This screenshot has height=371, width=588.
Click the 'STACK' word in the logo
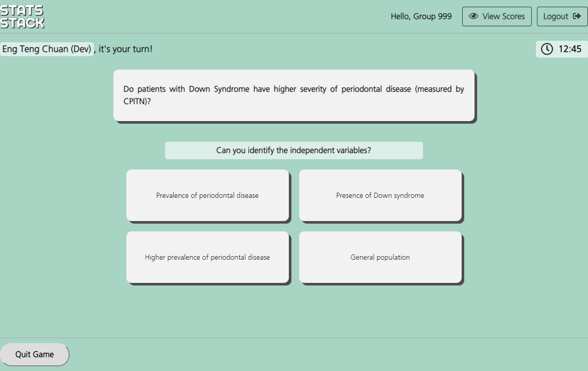pyautogui.click(x=22, y=23)
